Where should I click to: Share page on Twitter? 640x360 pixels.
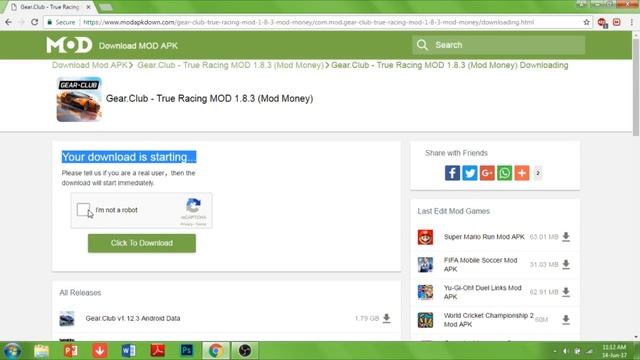click(470, 173)
